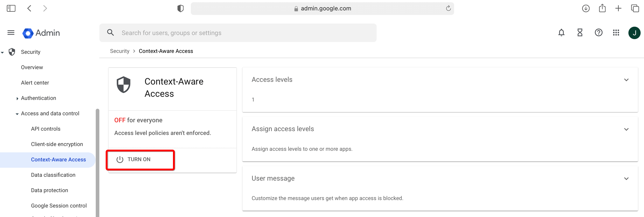
Task: Add a new browser tab
Action: coord(618,9)
